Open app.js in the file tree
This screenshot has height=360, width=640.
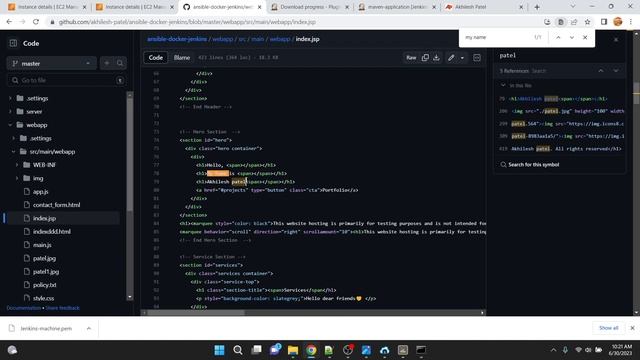click(40, 191)
